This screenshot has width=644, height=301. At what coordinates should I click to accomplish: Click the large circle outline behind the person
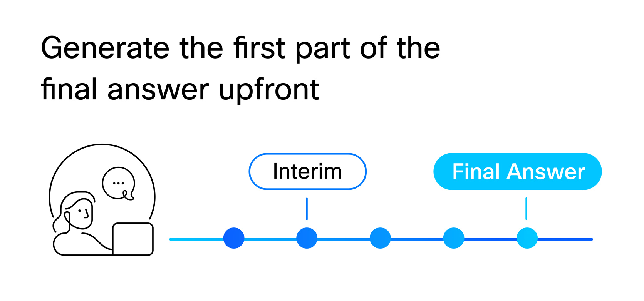click(x=102, y=145)
